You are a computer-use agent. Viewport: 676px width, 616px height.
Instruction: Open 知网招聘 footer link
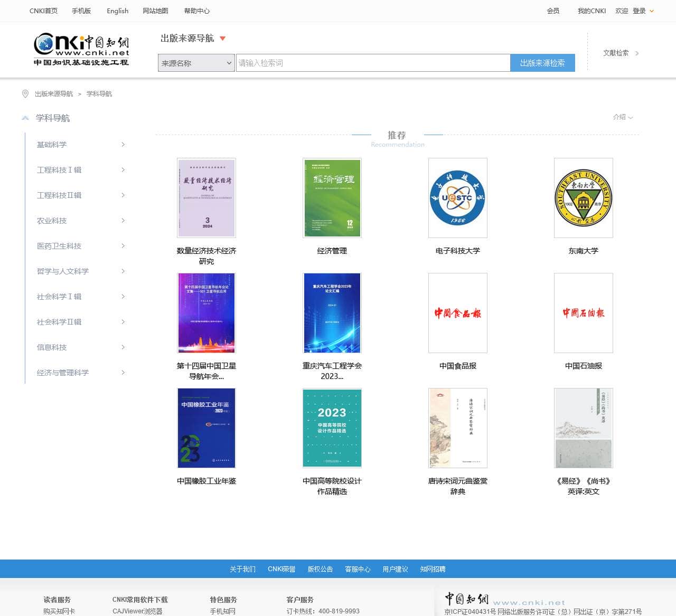pyautogui.click(x=433, y=569)
